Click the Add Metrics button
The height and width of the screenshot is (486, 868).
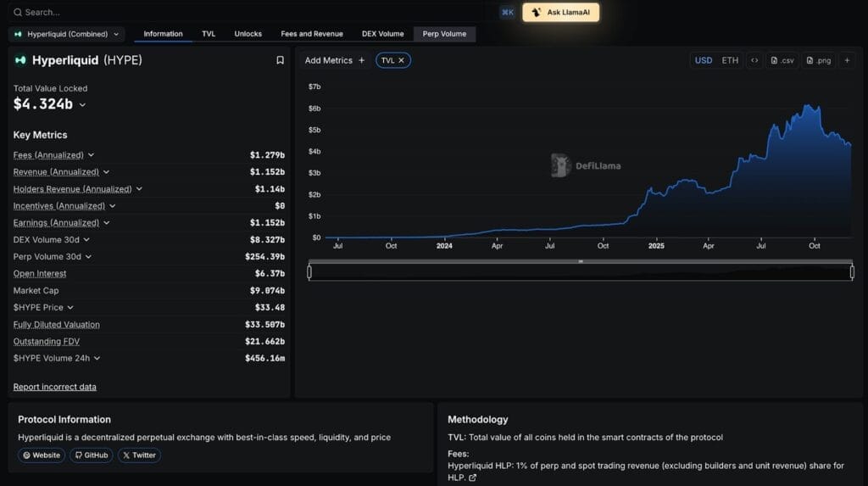pyautogui.click(x=334, y=60)
